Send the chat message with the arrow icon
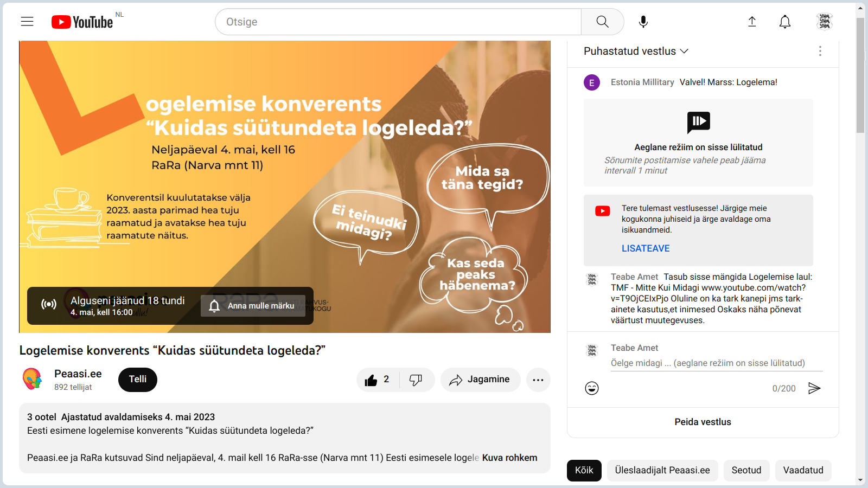This screenshot has height=488, width=868. click(x=814, y=388)
